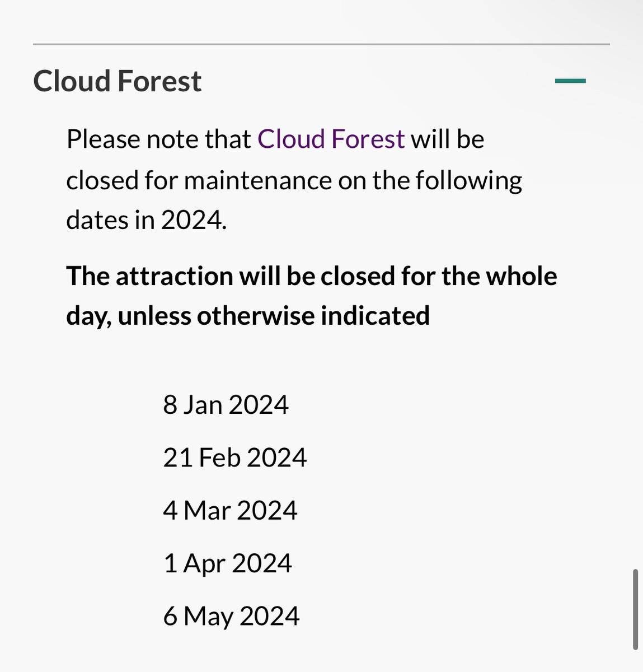643x672 pixels.
Task: Click the 1 Apr 2024 closure date
Action: click(x=227, y=563)
